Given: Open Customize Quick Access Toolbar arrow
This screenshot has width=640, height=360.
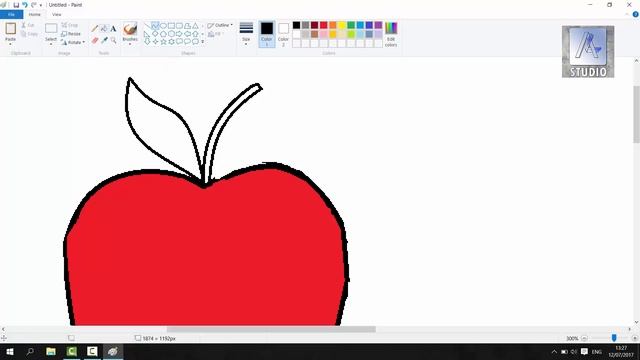Looking at the screenshot, I should coord(41,5).
